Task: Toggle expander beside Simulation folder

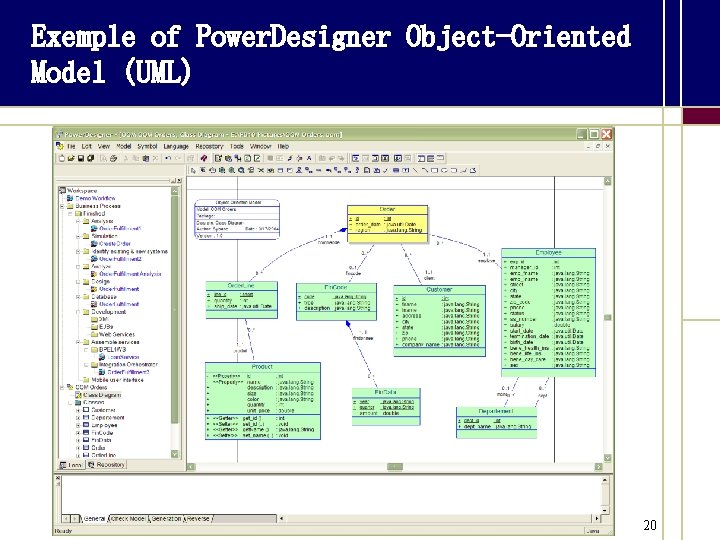Action: [78, 236]
